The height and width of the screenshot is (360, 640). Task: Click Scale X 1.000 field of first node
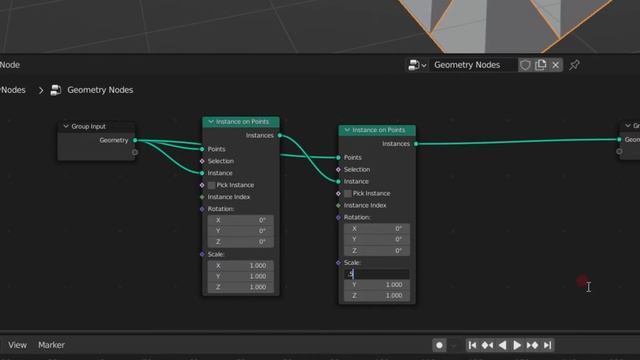click(x=240, y=265)
